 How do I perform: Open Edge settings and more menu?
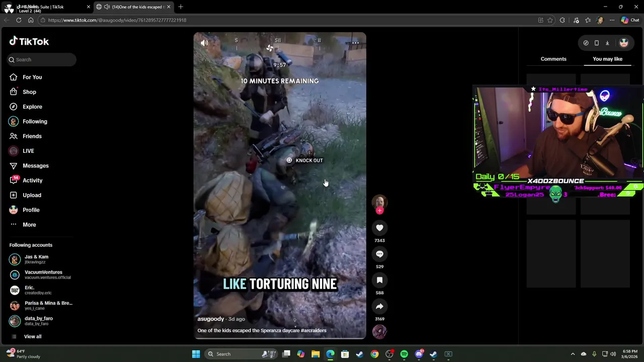pyautogui.click(x=612, y=20)
